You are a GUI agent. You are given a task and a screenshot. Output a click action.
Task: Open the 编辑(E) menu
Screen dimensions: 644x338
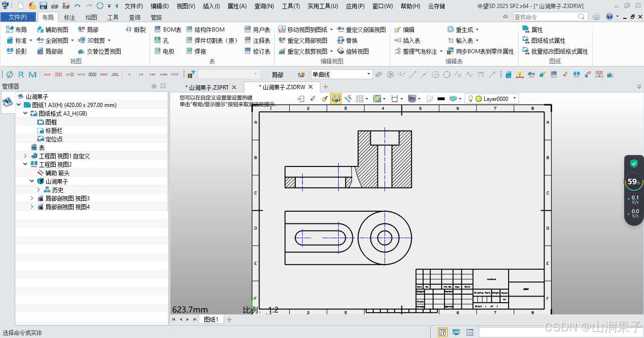tap(159, 6)
